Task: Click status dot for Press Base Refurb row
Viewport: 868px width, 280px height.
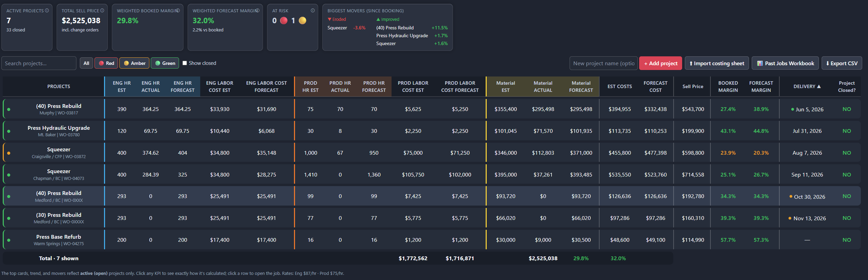Action: point(9,240)
